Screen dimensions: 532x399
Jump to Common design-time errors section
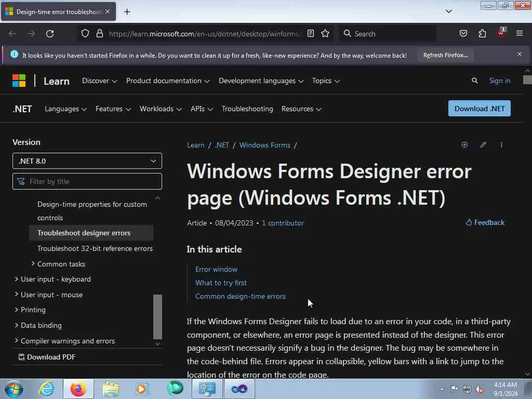coord(241,296)
